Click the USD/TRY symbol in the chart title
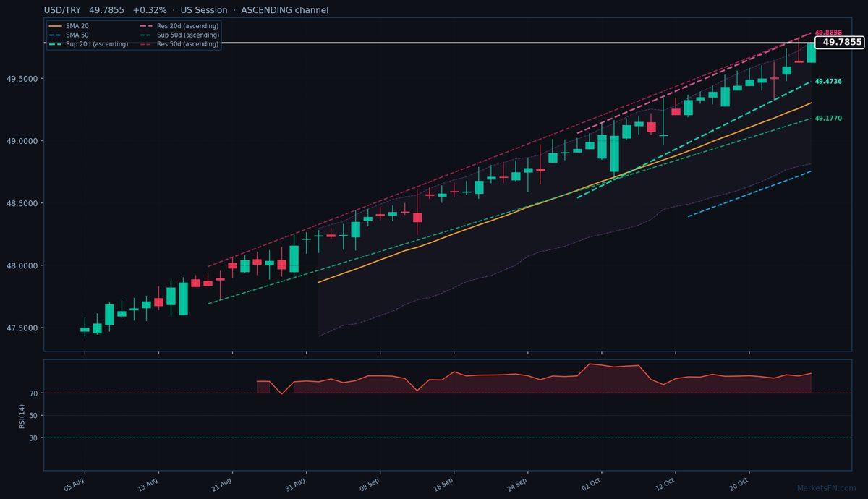This screenshot has height=499, width=868. 62,10
